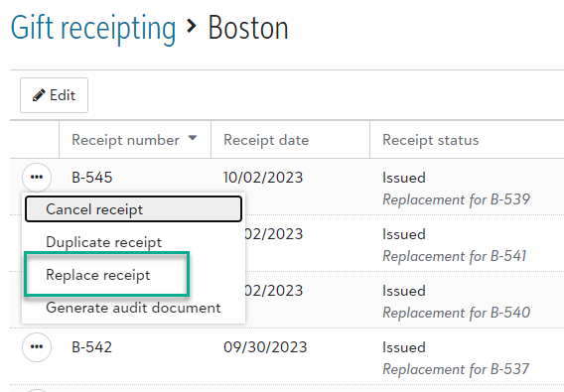Click the Edit button with pencil icon
The image size is (564, 392).
54,95
